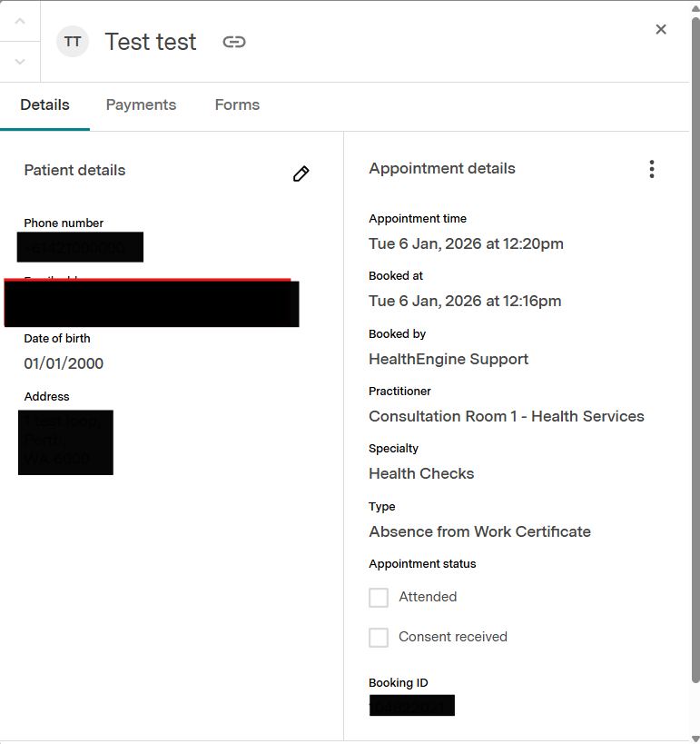Go to the Forms tab
Screen dimensions: 700x744
(x=237, y=105)
